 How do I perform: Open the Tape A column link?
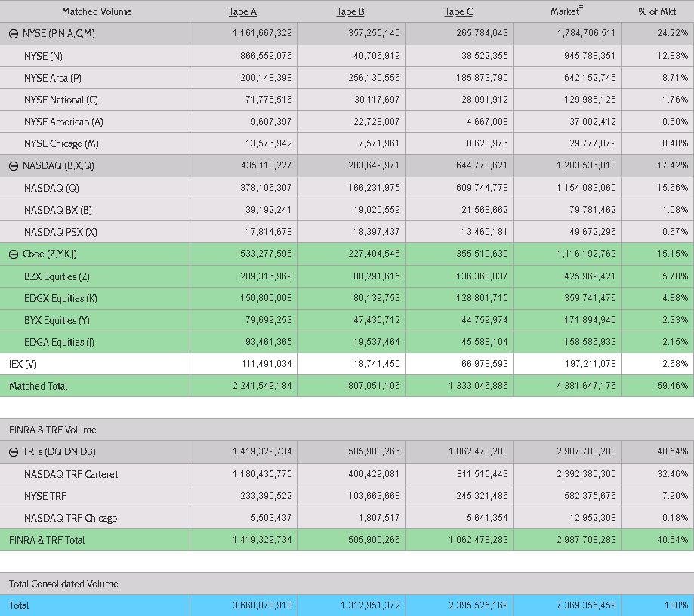(242, 12)
